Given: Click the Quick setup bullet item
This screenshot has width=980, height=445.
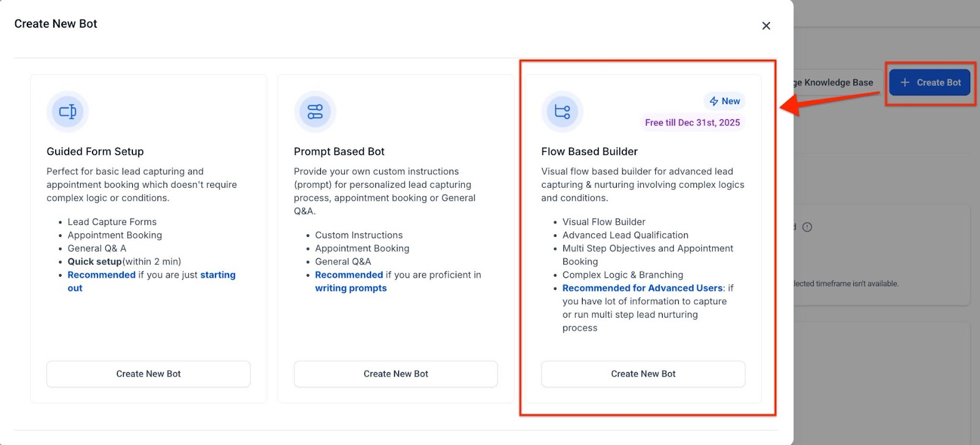Looking at the screenshot, I should (x=124, y=261).
